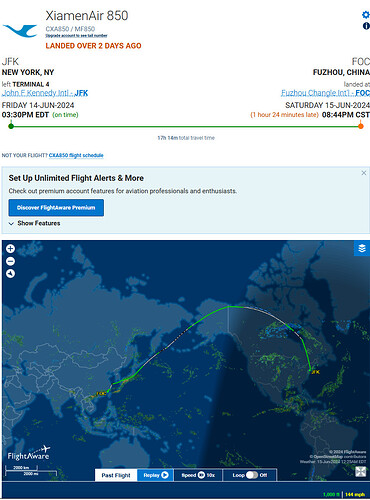Click Discover FlightAware Premium button
The width and height of the screenshot is (370, 500).
[56, 208]
